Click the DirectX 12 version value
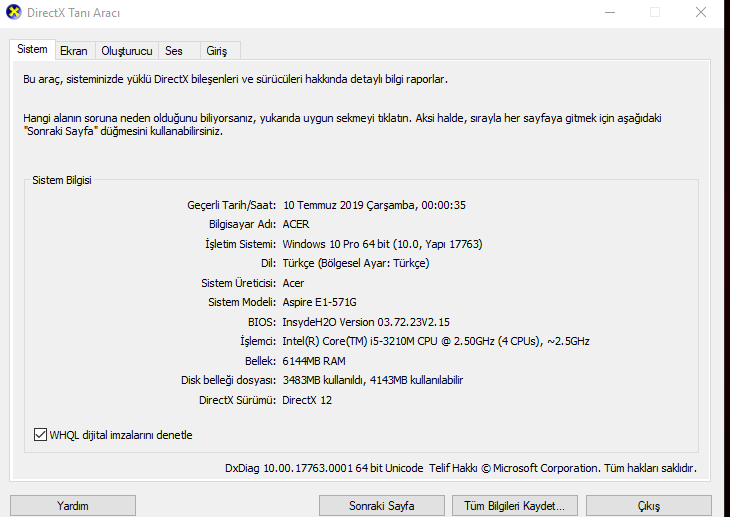The width and height of the screenshot is (730, 517). pyautogui.click(x=307, y=400)
